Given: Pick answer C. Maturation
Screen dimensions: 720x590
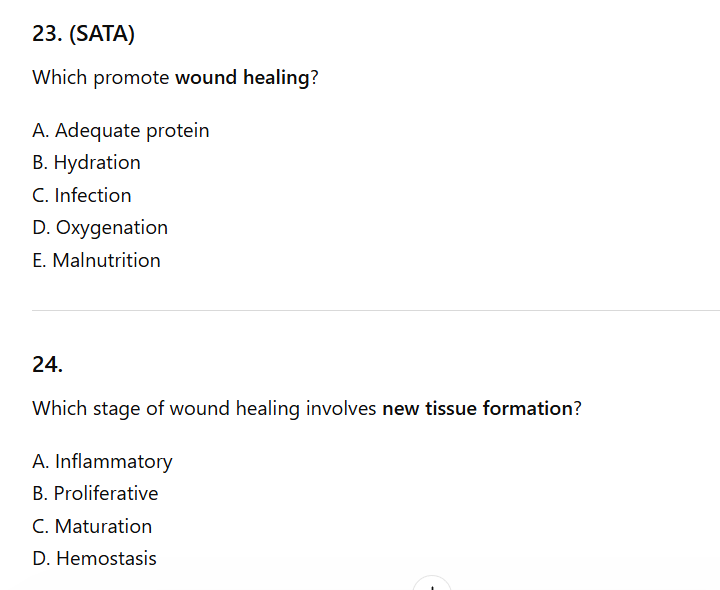Looking at the screenshot, I should [x=92, y=526].
